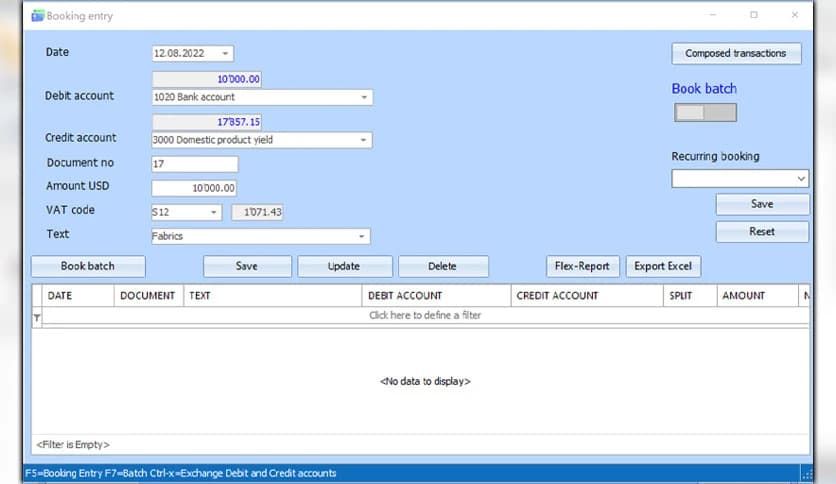This screenshot has height=484, width=836.
Task: Expand the Debit account dropdown
Action: pos(364,97)
